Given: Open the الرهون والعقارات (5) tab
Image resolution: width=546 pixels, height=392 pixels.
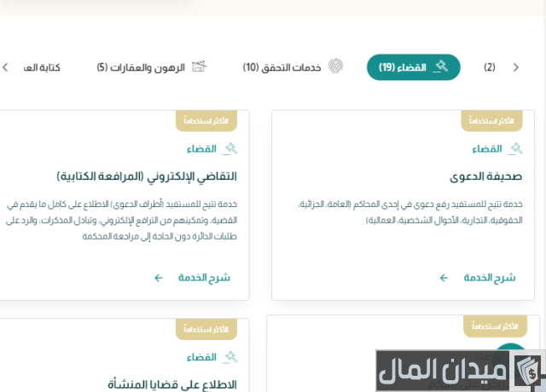Looking at the screenshot, I should [x=152, y=66].
